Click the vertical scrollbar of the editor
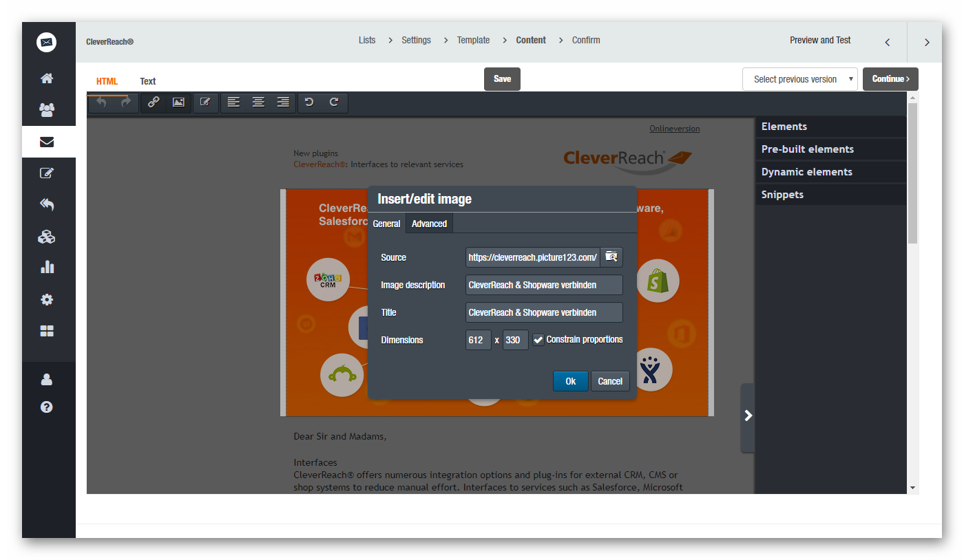The height and width of the screenshot is (560, 964). tap(912, 173)
